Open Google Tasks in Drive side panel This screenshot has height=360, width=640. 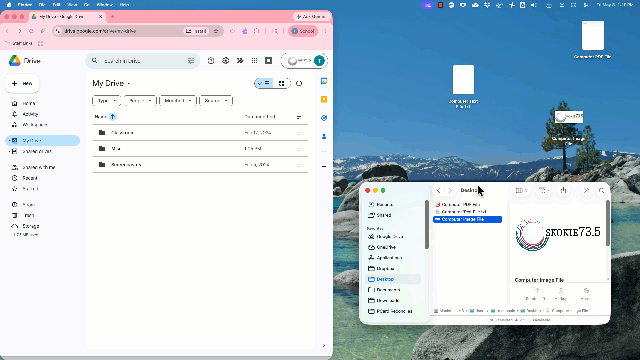pos(324,118)
